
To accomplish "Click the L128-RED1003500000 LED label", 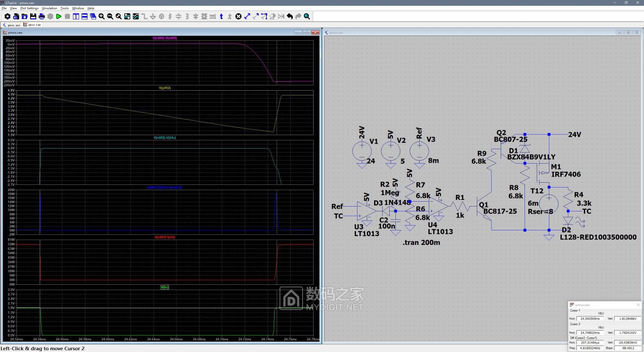I will pos(598,237).
